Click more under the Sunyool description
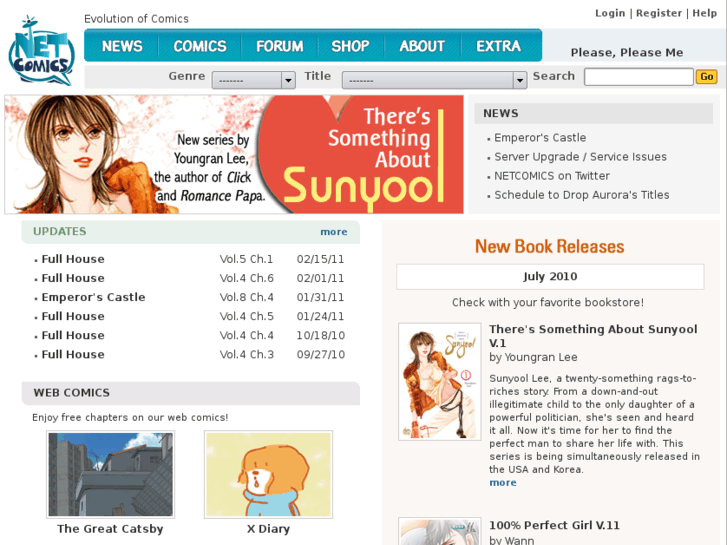 click(503, 482)
